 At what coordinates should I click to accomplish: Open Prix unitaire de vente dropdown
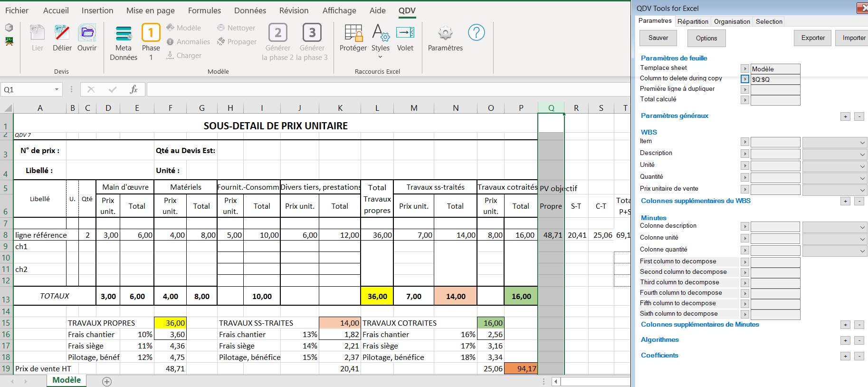[835, 190]
